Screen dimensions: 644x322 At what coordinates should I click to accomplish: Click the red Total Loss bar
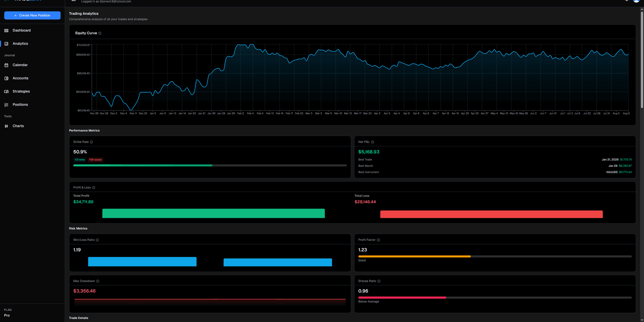tap(491, 215)
